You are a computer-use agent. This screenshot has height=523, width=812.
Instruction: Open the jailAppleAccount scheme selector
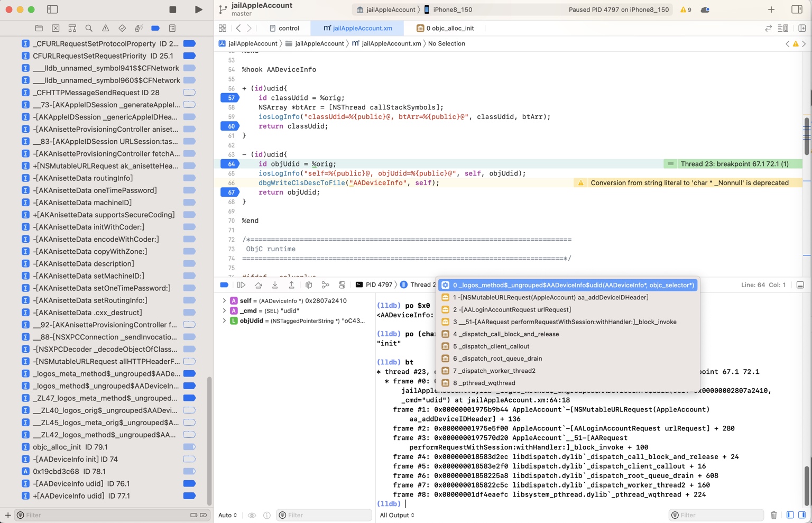386,10
